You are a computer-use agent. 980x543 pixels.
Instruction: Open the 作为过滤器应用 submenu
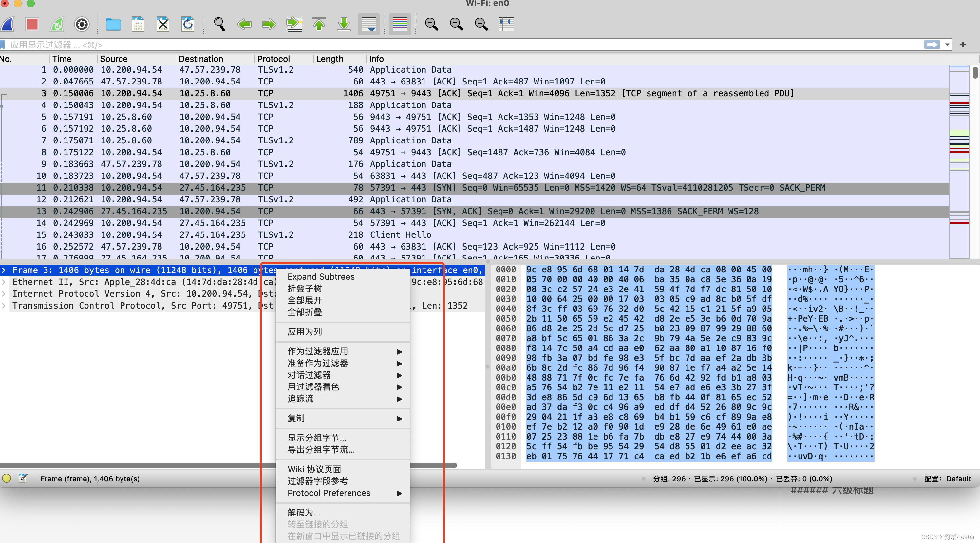point(343,352)
